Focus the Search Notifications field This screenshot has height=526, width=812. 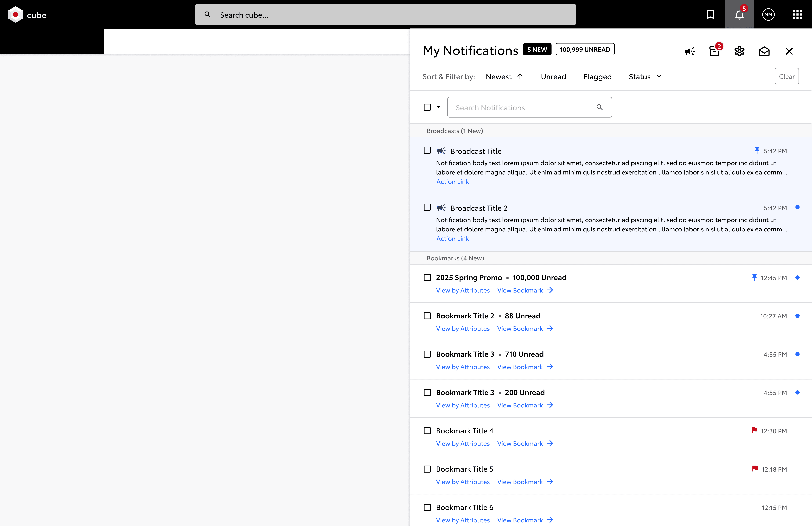pyautogui.click(x=530, y=107)
